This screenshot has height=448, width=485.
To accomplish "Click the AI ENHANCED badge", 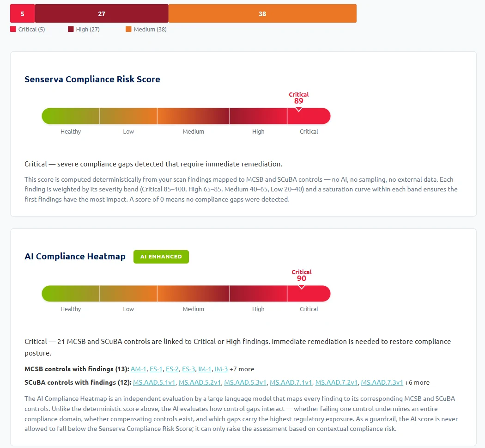I will click(x=161, y=257).
